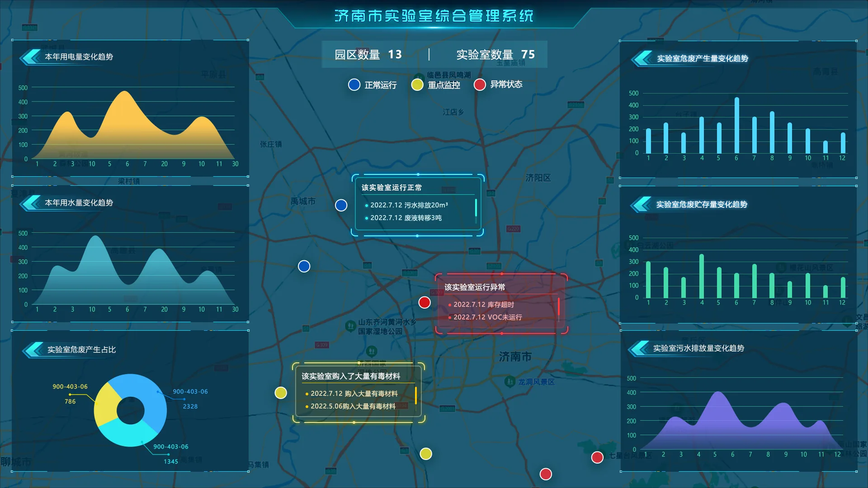Click the month 11 bar in 危废产生量 chart

point(826,147)
